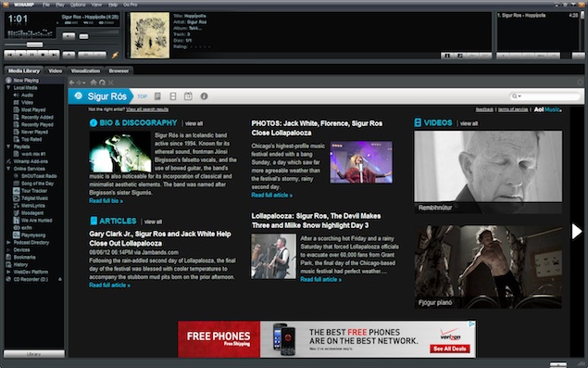Screen dimensions: 588x368
Task: Expand the Podcast Directory node
Action: pos(8,243)
